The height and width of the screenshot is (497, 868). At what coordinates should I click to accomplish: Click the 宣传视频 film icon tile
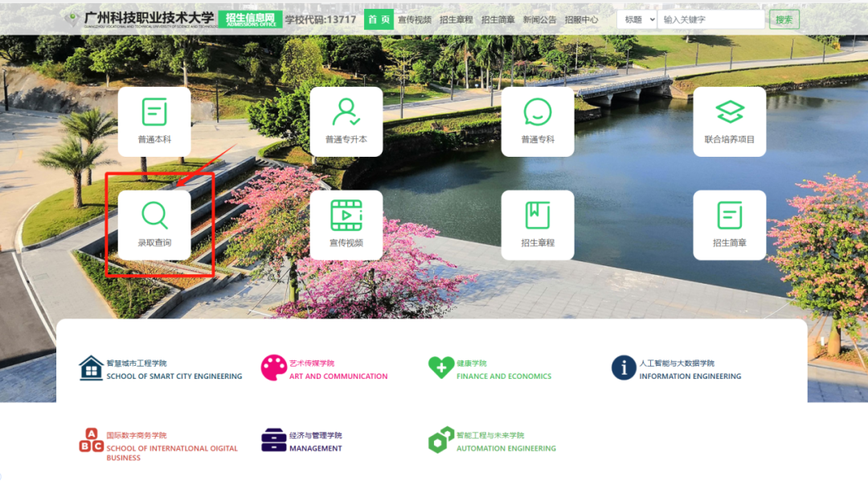coord(346,224)
